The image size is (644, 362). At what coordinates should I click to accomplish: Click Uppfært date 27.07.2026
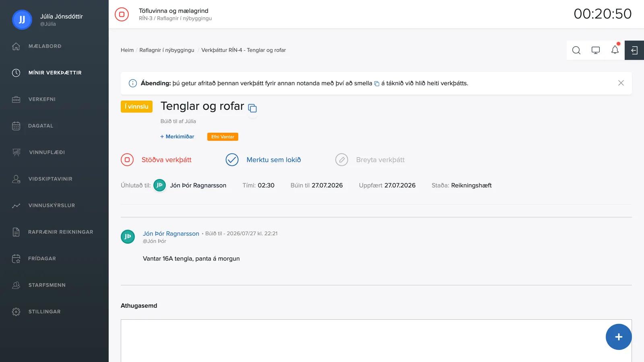point(400,185)
